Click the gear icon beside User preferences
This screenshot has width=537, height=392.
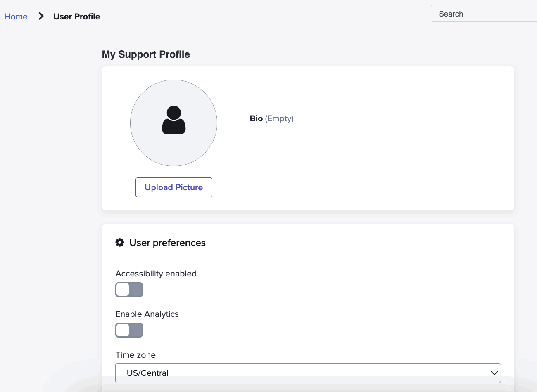[x=119, y=243]
